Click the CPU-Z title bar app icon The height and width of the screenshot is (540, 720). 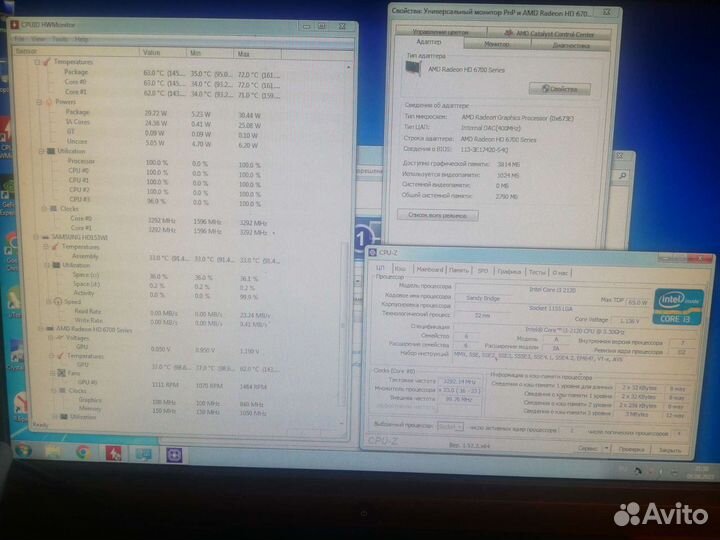[x=373, y=253]
